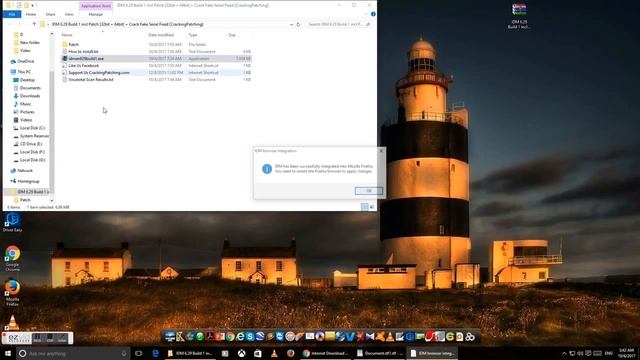This screenshot has width=640, height=360.
Task: Select Homegroup in the navigation pane
Action: coord(28,181)
